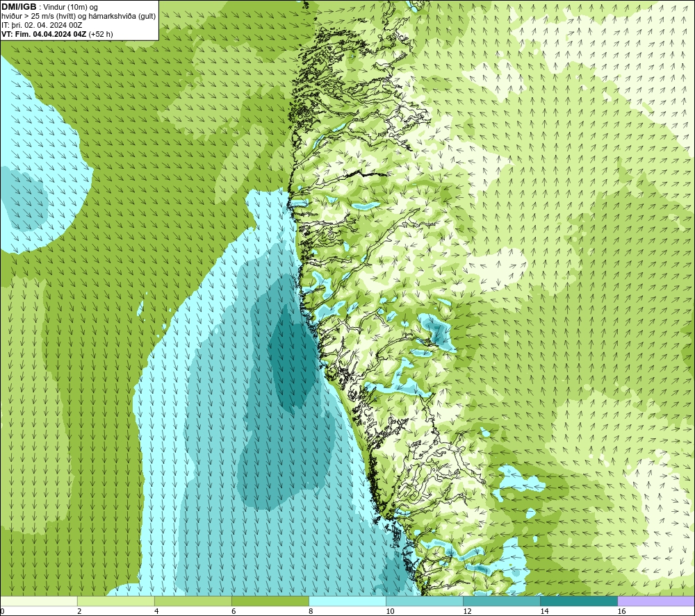Click the legend scale label 6
This screenshot has height=616, width=695.
coord(234,612)
